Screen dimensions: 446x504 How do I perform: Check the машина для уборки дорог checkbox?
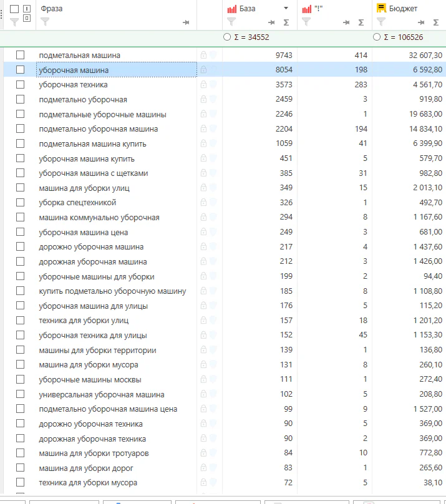[x=20, y=468]
